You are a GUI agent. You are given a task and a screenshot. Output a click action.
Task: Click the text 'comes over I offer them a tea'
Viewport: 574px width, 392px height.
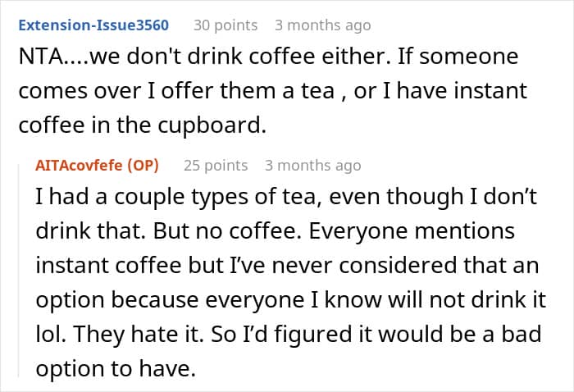click(x=176, y=91)
